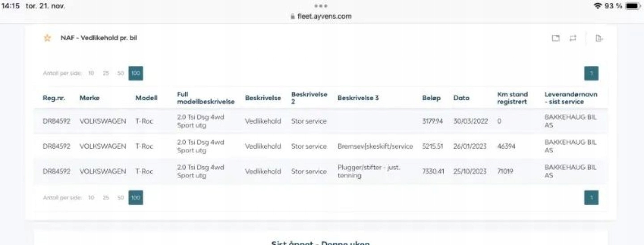Tap the three-dot menu above the address bar
644x245 pixels.
[321, 6]
